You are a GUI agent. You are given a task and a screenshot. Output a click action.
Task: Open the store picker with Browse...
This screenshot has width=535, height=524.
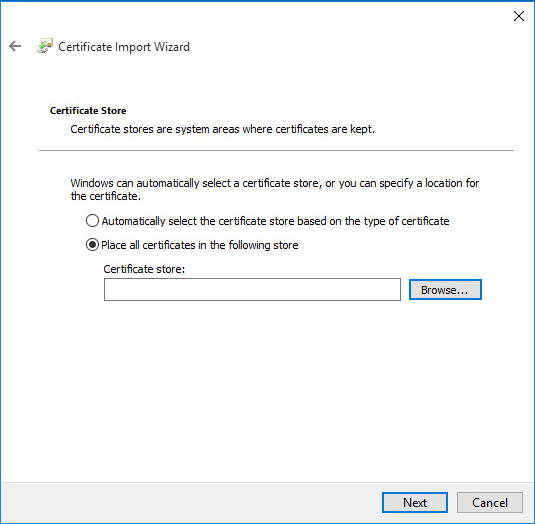[x=445, y=290]
